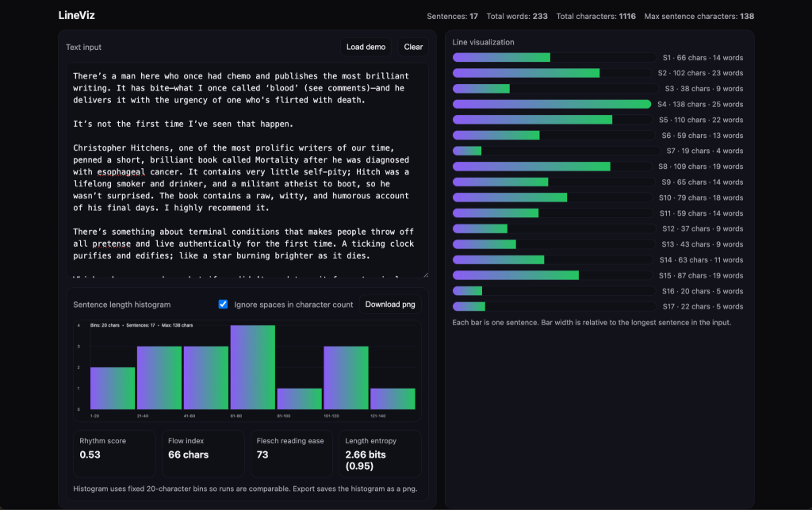Select the 121-140 histogram bin bar
The image size is (812, 510).
tap(393, 398)
